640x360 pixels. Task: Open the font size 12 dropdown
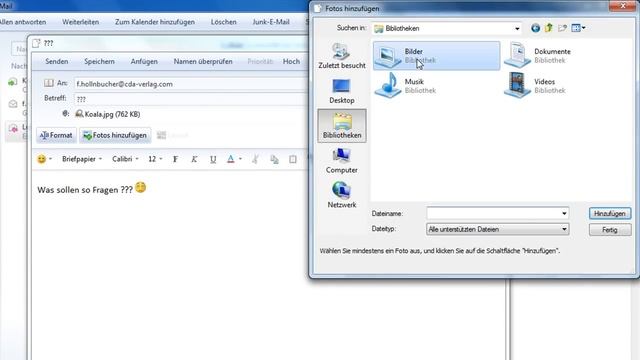(155, 159)
